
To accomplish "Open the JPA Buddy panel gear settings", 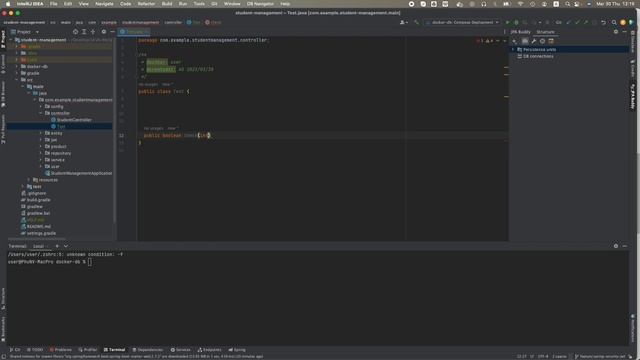I will pyautogui.click(x=616, y=32).
